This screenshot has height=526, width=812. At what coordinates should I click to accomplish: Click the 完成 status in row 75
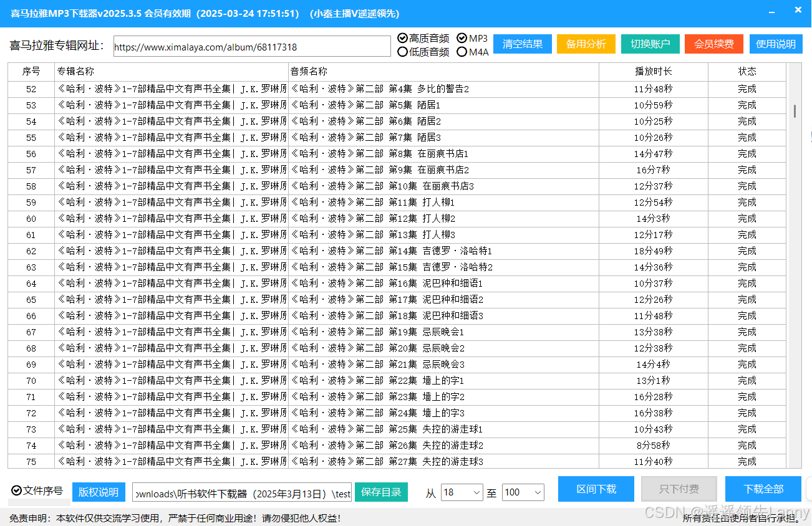[747, 462]
